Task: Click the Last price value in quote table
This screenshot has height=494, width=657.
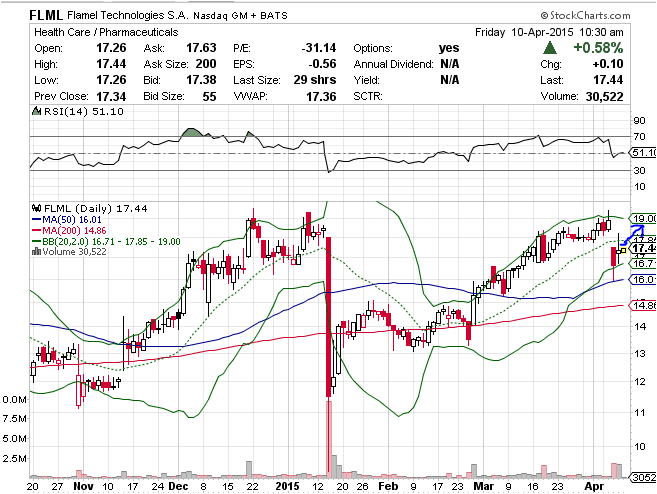Action: click(x=608, y=80)
